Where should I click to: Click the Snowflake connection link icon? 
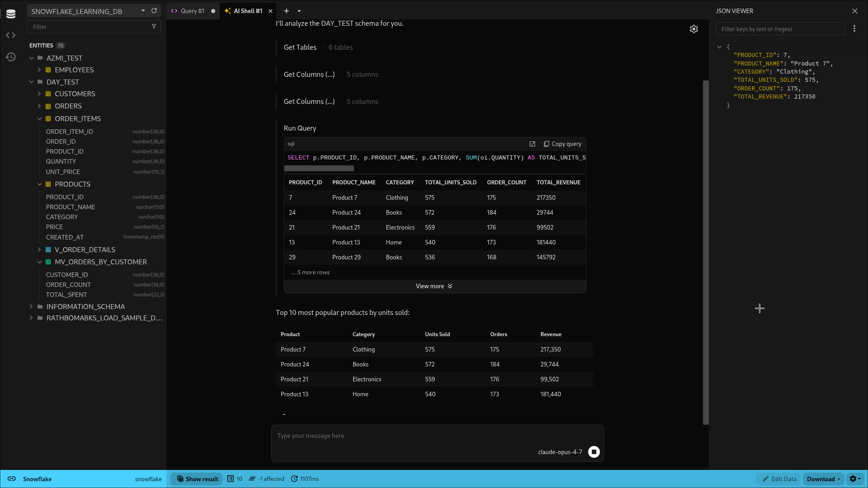[12, 479]
